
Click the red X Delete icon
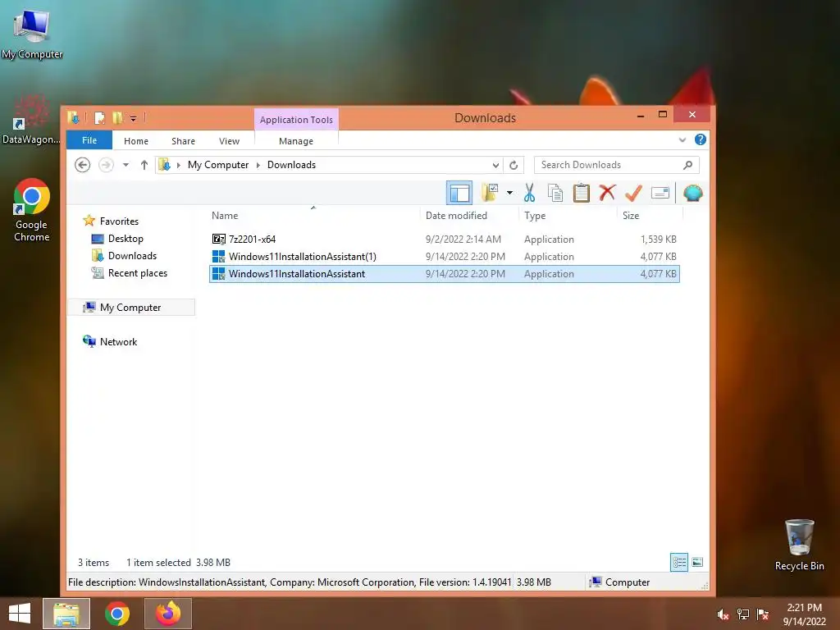click(x=607, y=192)
